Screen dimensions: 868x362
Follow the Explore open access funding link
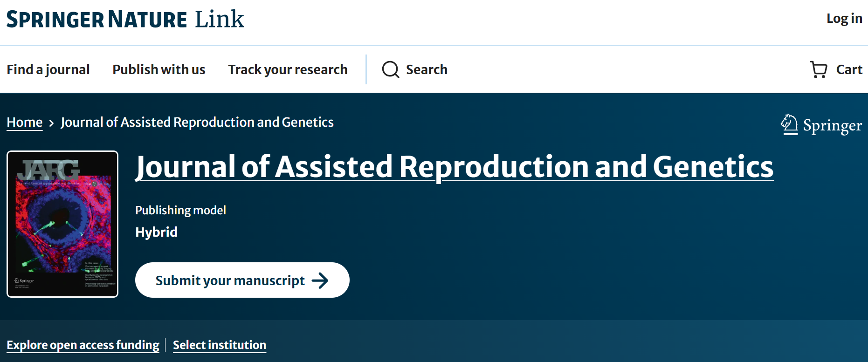pyautogui.click(x=83, y=345)
